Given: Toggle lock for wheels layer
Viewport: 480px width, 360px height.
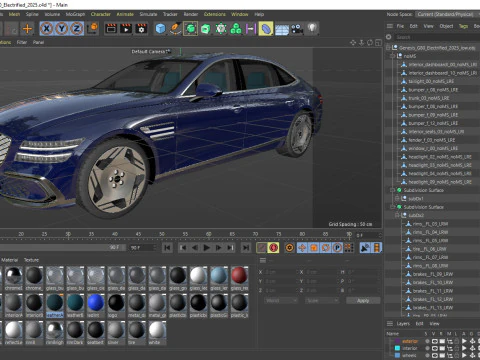Looking at the screenshot, I should (x=457, y=356).
